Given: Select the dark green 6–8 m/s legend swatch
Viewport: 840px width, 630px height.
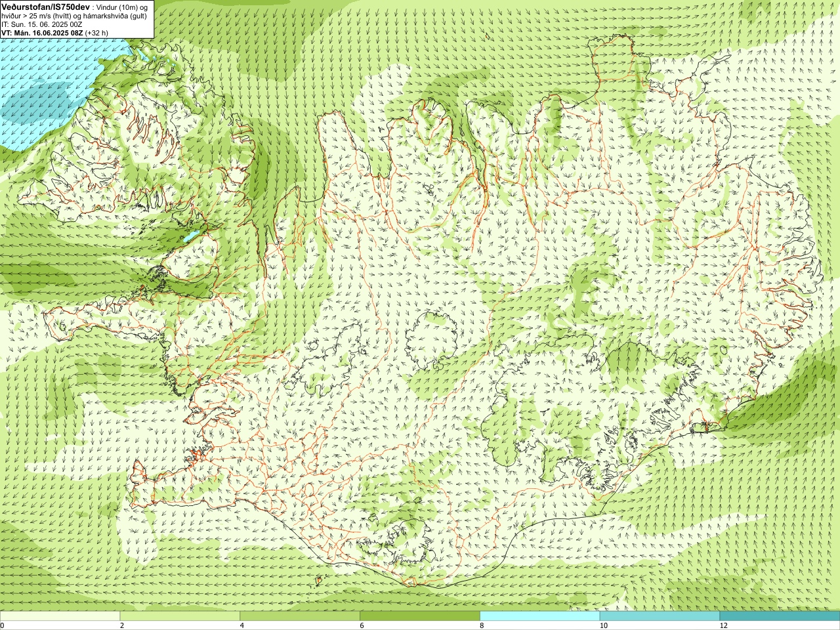Looking at the screenshot, I should [420, 616].
